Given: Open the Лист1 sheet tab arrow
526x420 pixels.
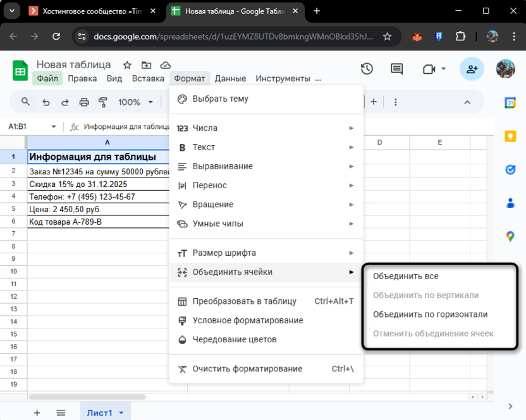Looking at the screenshot, I should point(120,413).
